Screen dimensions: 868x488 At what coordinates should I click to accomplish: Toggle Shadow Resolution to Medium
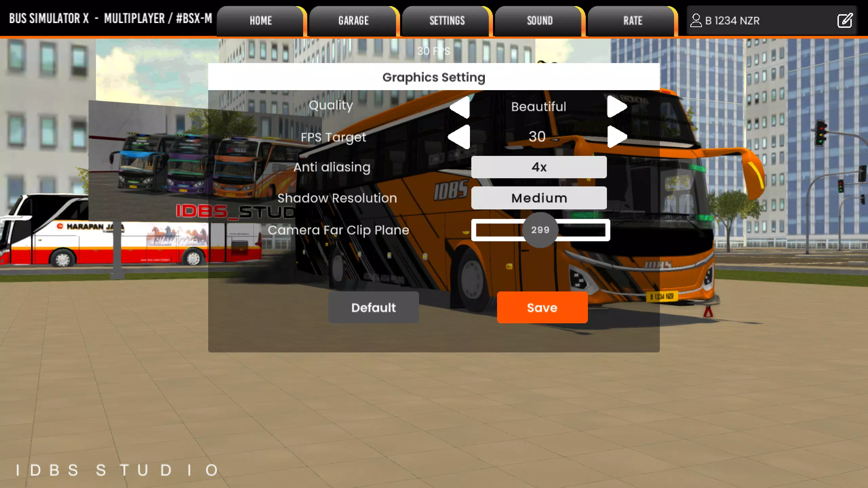pos(539,198)
